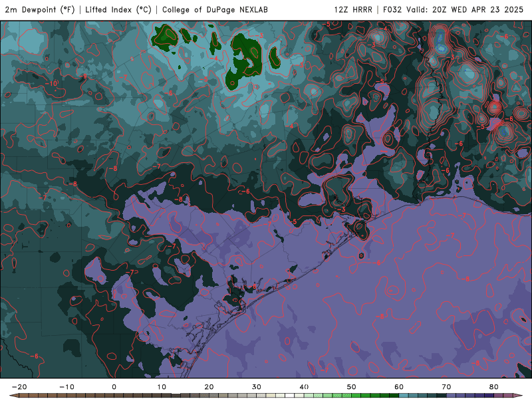Click the 20 tick label on the colorbar

point(209,387)
